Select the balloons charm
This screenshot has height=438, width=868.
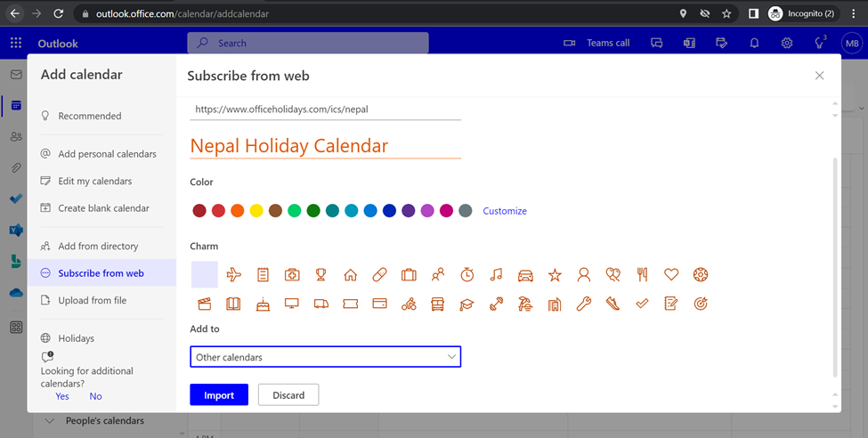pos(612,275)
